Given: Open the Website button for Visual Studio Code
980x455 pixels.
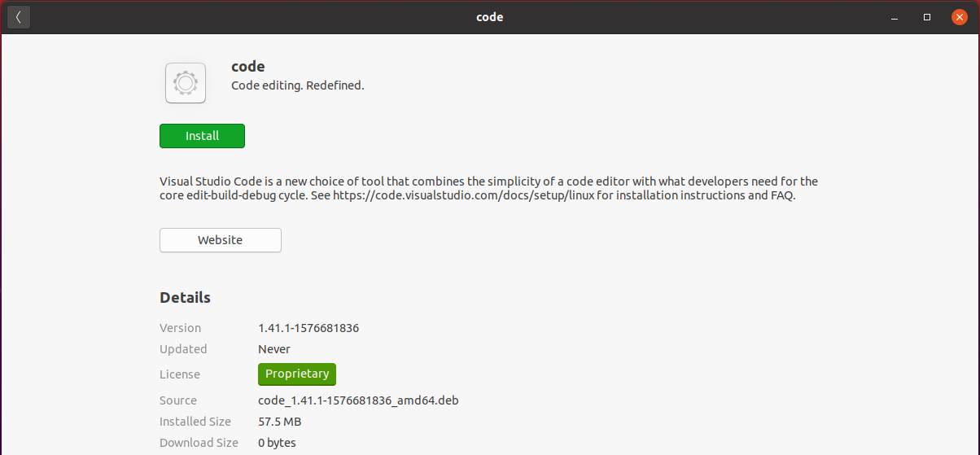Looking at the screenshot, I should 221,240.
